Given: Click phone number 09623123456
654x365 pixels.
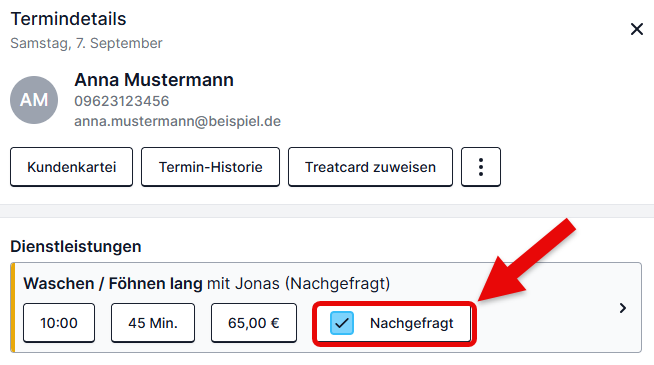Looking at the screenshot, I should [121, 101].
